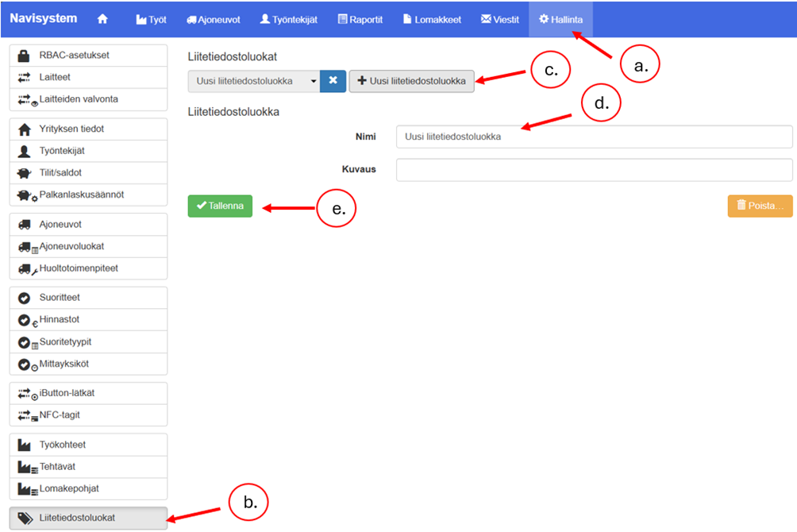Click the plus Uusi liitetiedostoluokka button
Screen dimensions: 797x532
pos(411,81)
